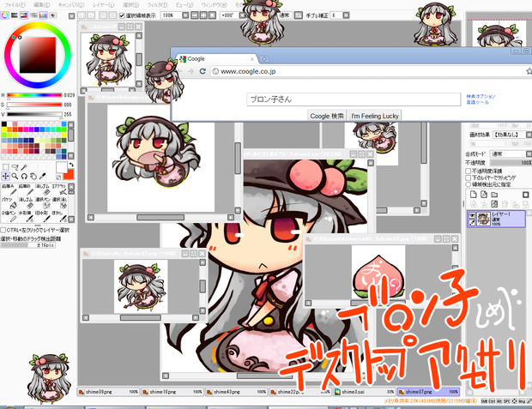
Task: Enable CTRL+左クリックでレイヤー選択 checkbox
Action: 3,231
